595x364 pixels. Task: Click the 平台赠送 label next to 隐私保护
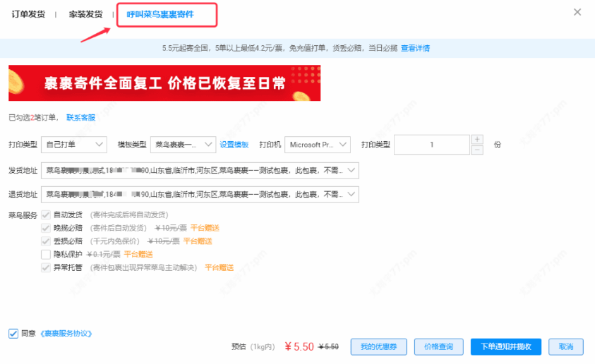click(138, 255)
